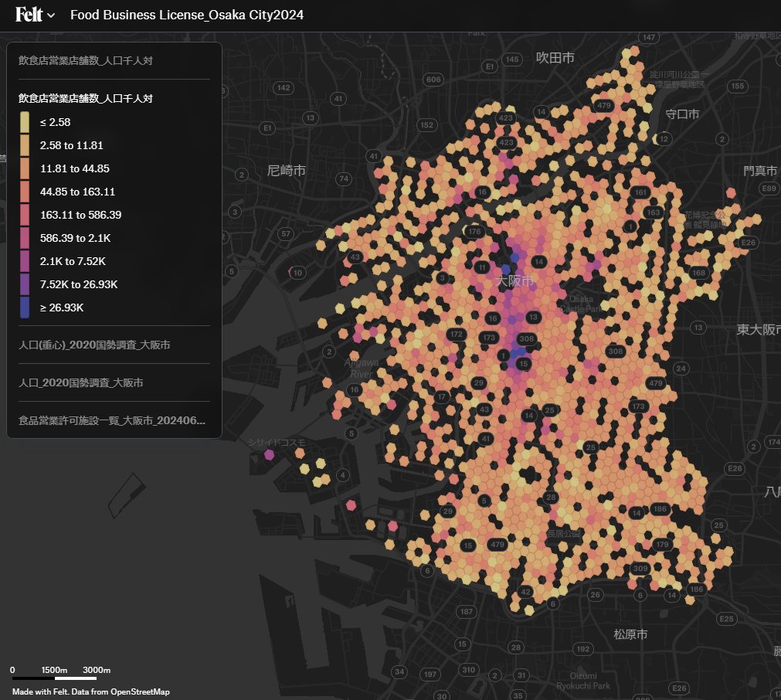Click the route 179 road shield
The image size is (781, 700).
tap(663, 544)
